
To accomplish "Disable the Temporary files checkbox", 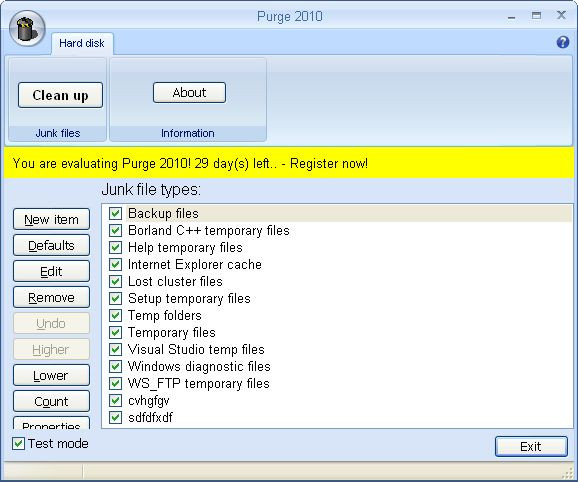I will click(115, 332).
